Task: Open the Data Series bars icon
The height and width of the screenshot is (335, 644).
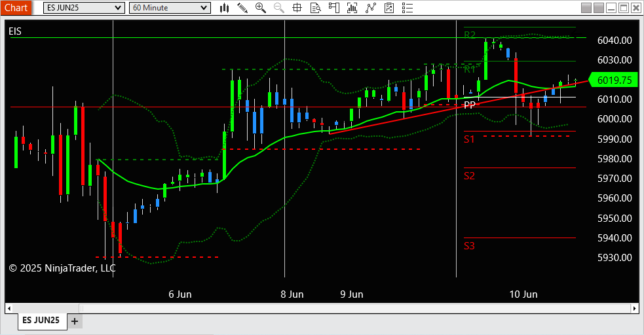Action: (352, 8)
